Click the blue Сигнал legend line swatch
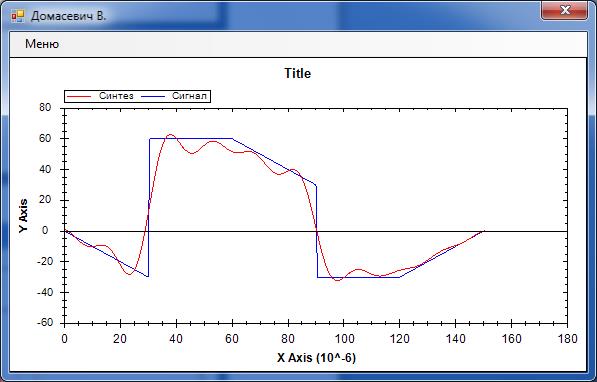 [153, 96]
